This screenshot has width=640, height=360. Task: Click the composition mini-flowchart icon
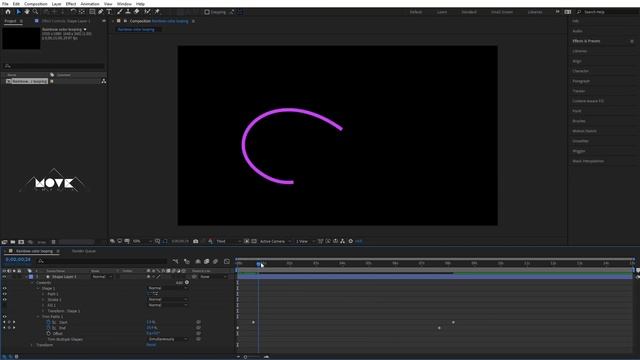point(176,261)
